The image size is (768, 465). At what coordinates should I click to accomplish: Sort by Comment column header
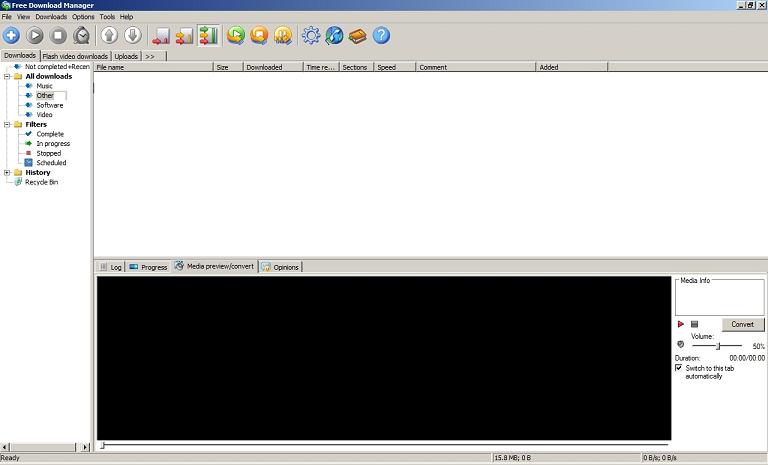pyautogui.click(x=476, y=67)
